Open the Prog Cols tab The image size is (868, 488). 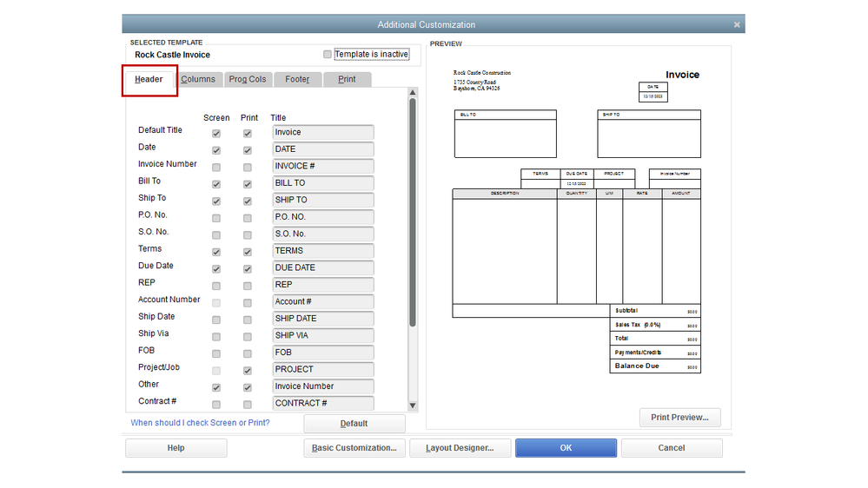coord(248,79)
